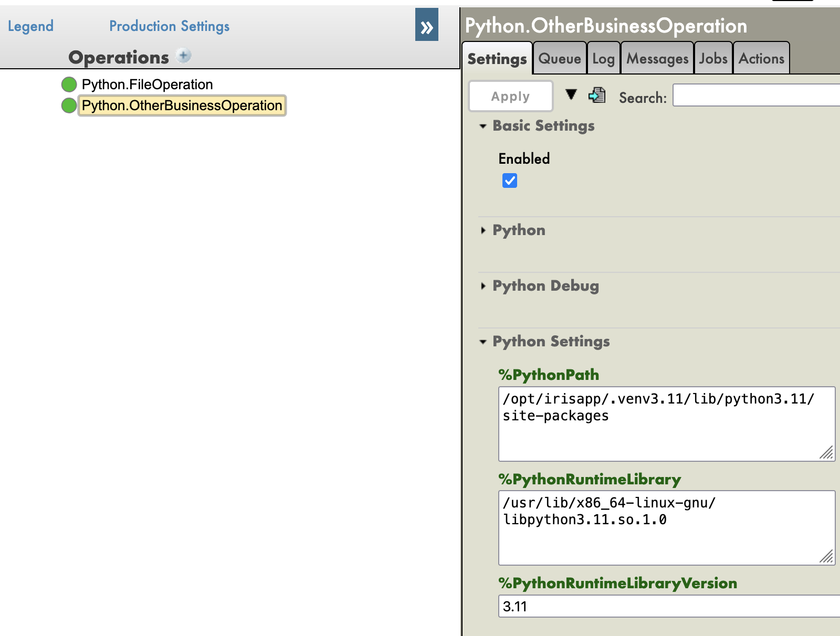The height and width of the screenshot is (636, 840).
Task: Click the Python.OtherBusinessOperation panel title
Action: (x=606, y=26)
